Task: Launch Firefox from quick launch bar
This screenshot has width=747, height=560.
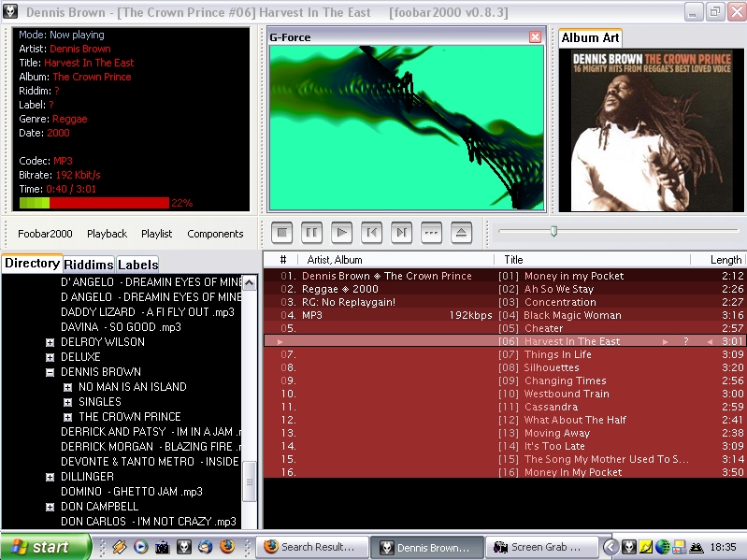Action: click(227, 546)
